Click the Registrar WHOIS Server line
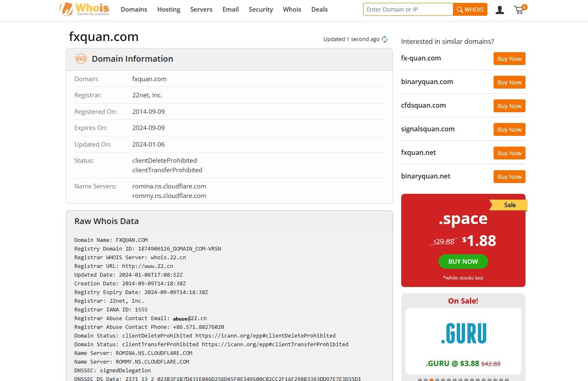The width and height of the screenshot is (588, 381). coord(130,258)
